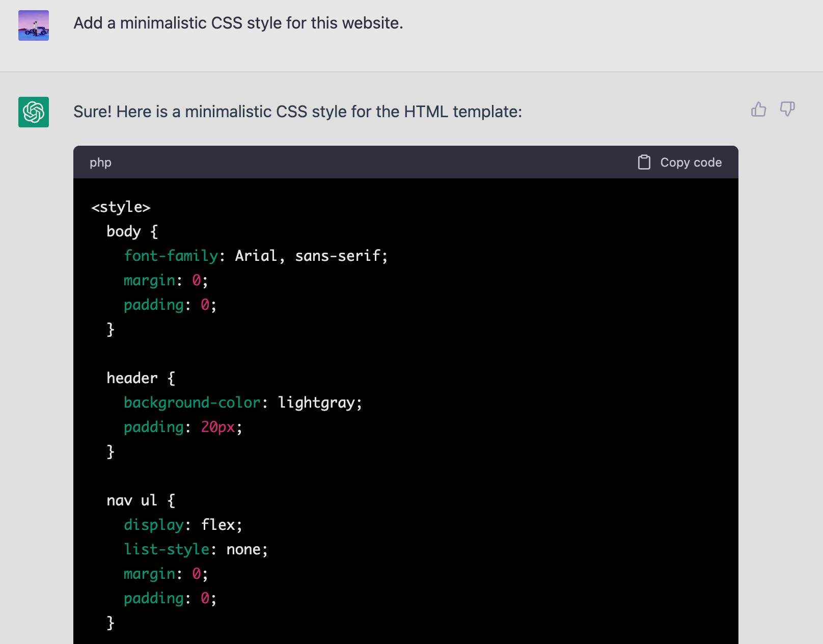Click the green ChatGPT logo avatar
This screenshot has height=644, width=823.
coord(34,112)
